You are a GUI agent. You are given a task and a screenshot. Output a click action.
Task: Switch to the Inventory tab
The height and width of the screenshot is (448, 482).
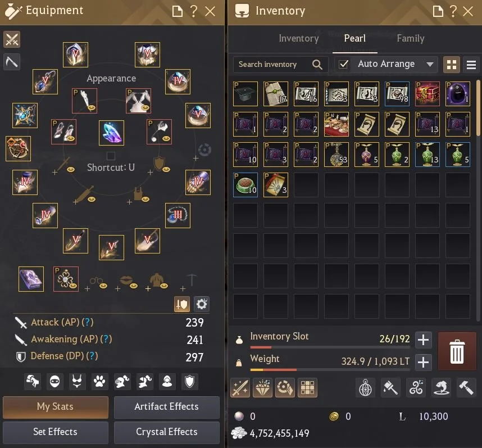tap(298, 38)
